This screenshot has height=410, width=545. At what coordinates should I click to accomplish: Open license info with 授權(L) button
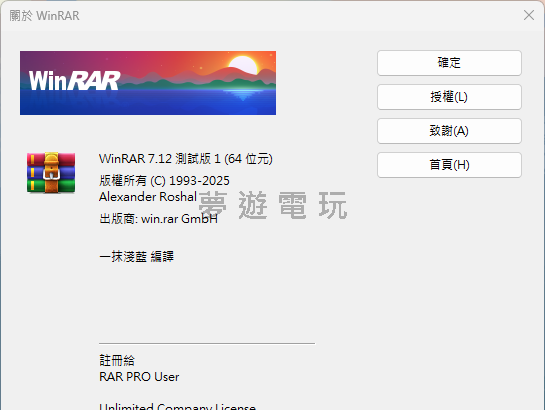[449, 97]
